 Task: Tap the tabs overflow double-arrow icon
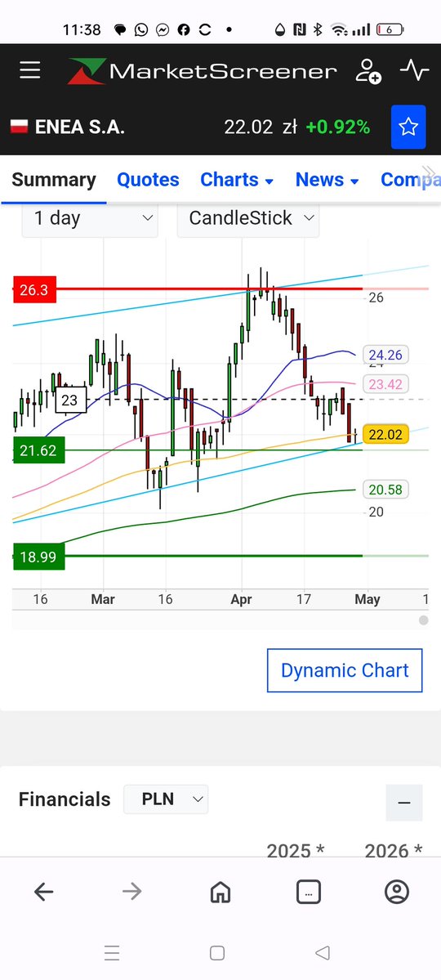coord(429,172)
